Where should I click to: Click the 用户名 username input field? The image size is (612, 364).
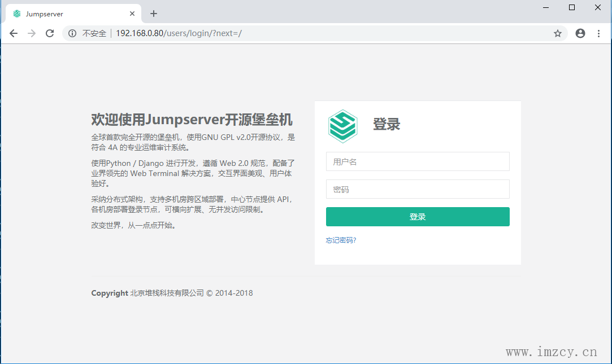[418, 161]
